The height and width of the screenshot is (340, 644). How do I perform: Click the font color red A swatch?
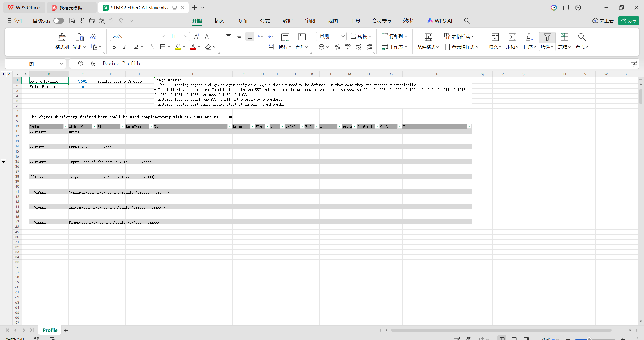[x=193, y=47]
